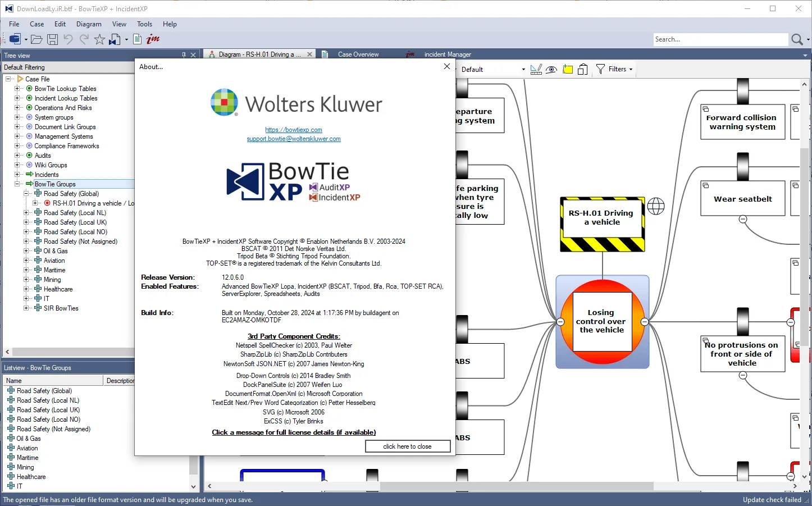812x506 pixels.
Task: Click the Oil & Gas bowtie group icon
Action: 38,251
